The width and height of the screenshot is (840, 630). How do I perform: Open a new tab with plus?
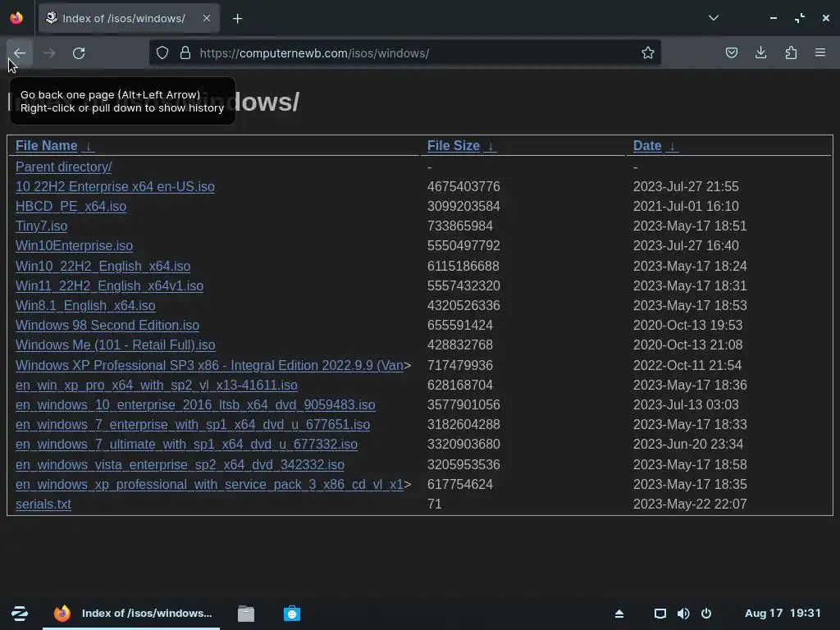(x=237, y=19)
